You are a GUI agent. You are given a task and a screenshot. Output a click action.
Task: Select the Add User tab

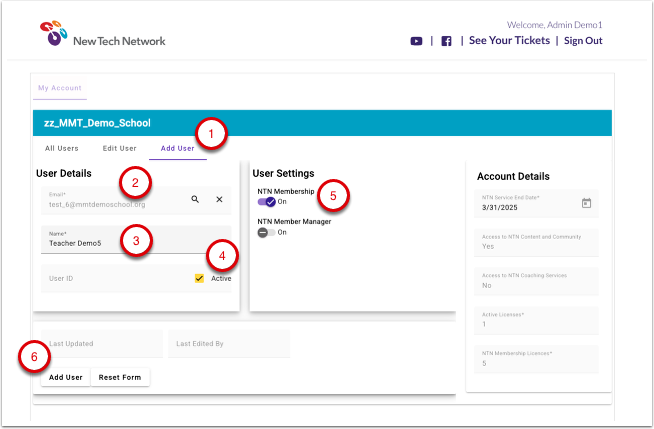177,148
